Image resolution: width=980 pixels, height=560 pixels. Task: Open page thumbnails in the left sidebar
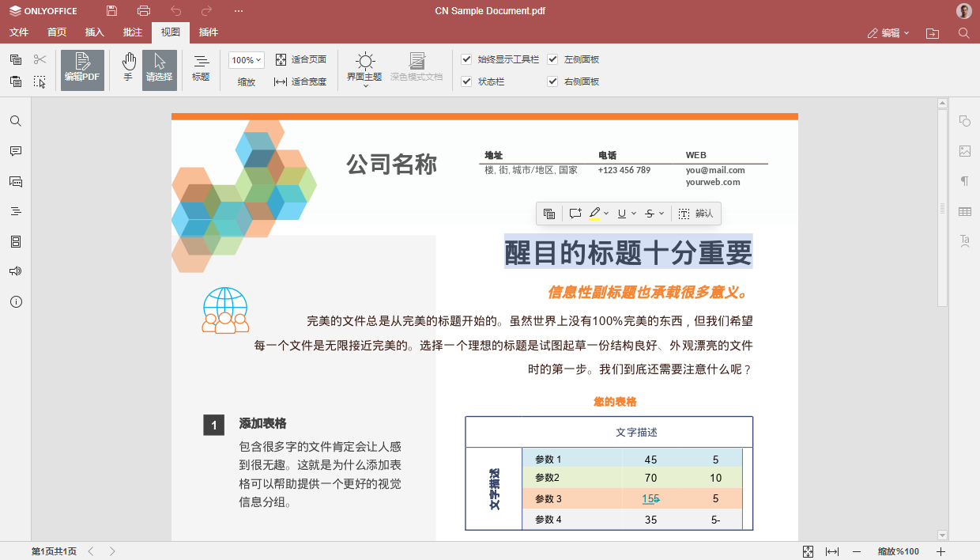(x=16, y=241)
